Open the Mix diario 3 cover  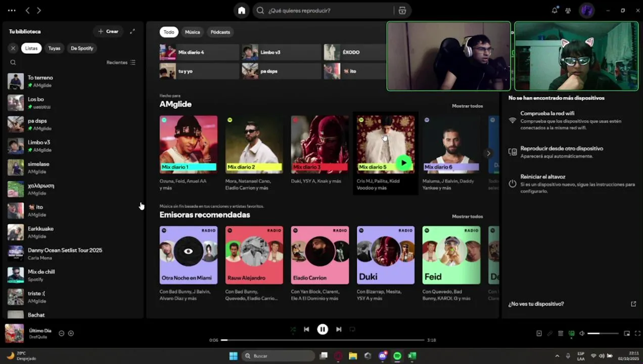coord(319,145)
